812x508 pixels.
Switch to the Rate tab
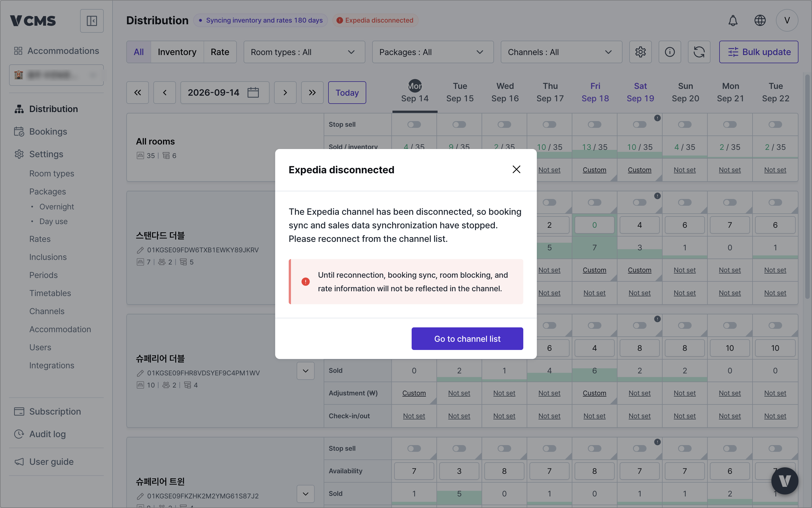pos(220,52)
